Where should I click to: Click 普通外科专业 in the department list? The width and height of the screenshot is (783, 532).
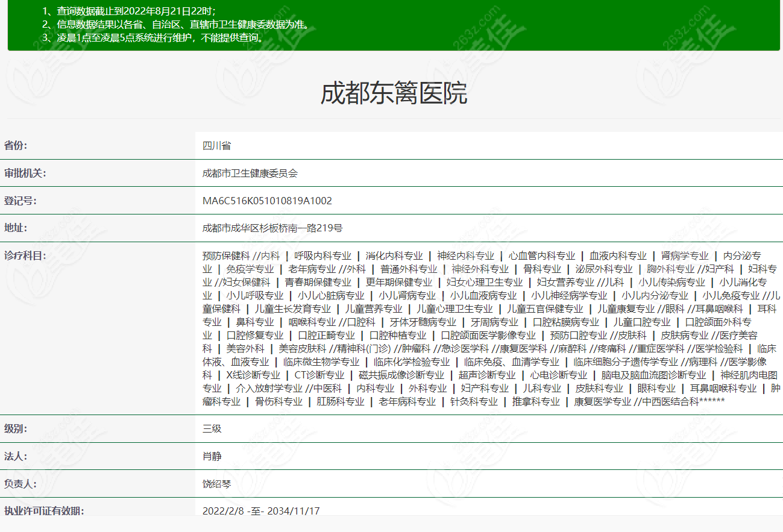point(409,269)
